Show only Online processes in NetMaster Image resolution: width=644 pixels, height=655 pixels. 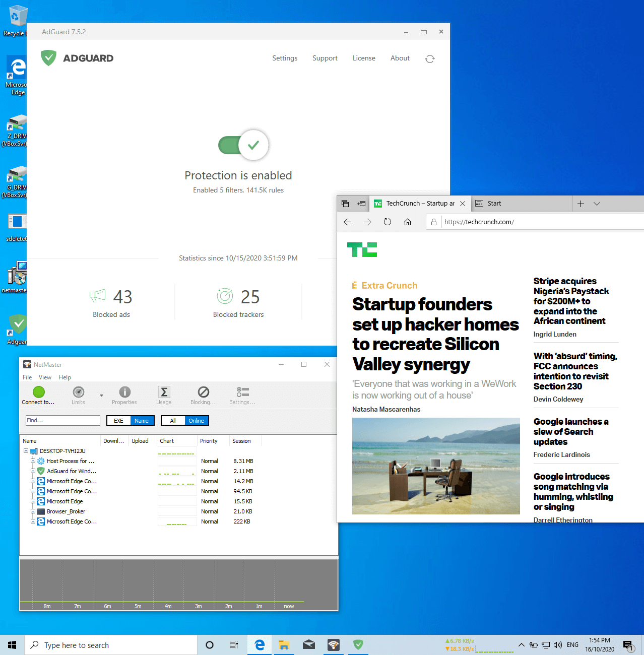coord(197,421)
